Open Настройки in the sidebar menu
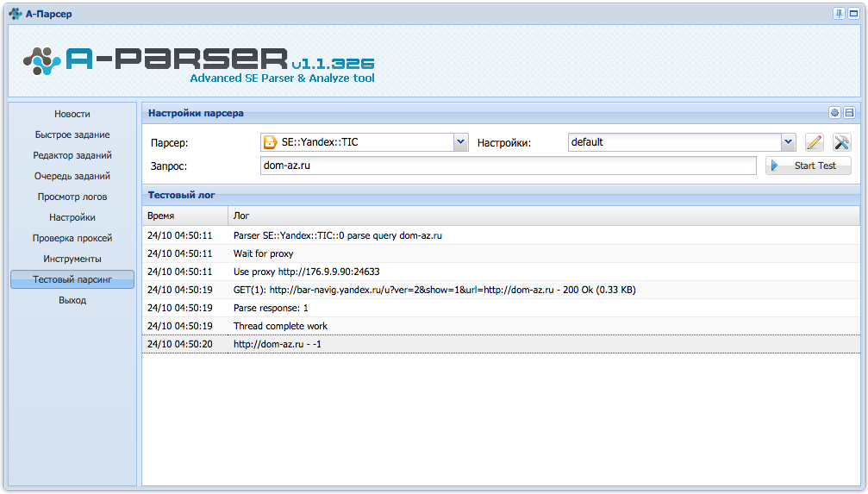The width and height of the screenshot is (868, 494). 72,217
